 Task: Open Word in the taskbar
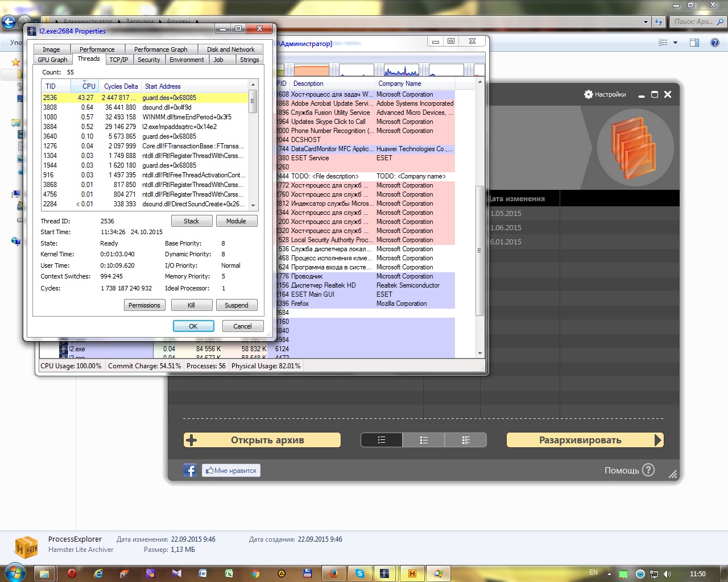203,573
